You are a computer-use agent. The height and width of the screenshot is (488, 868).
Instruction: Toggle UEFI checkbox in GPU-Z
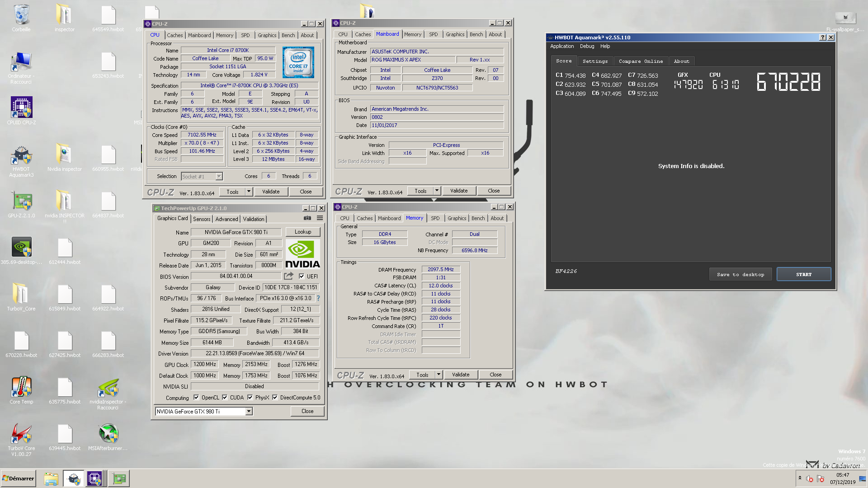pos(302,276)
